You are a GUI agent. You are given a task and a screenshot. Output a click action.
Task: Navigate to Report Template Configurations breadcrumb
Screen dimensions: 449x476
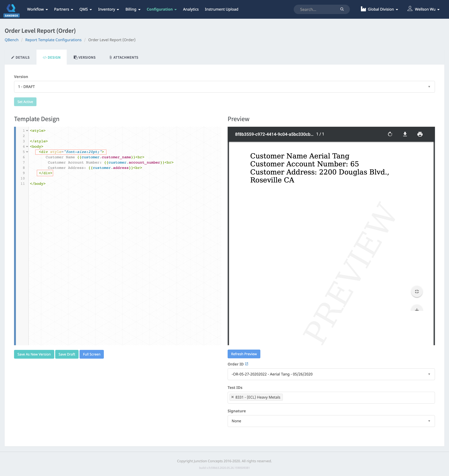tap(53, 40)
